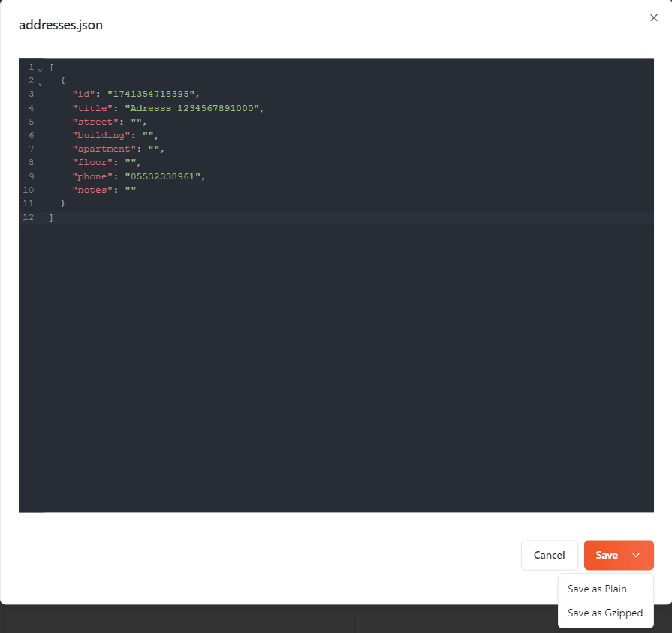Collapse the array fold arrow on line 1
Screen dimensions: 672x633
pos(40,68)
